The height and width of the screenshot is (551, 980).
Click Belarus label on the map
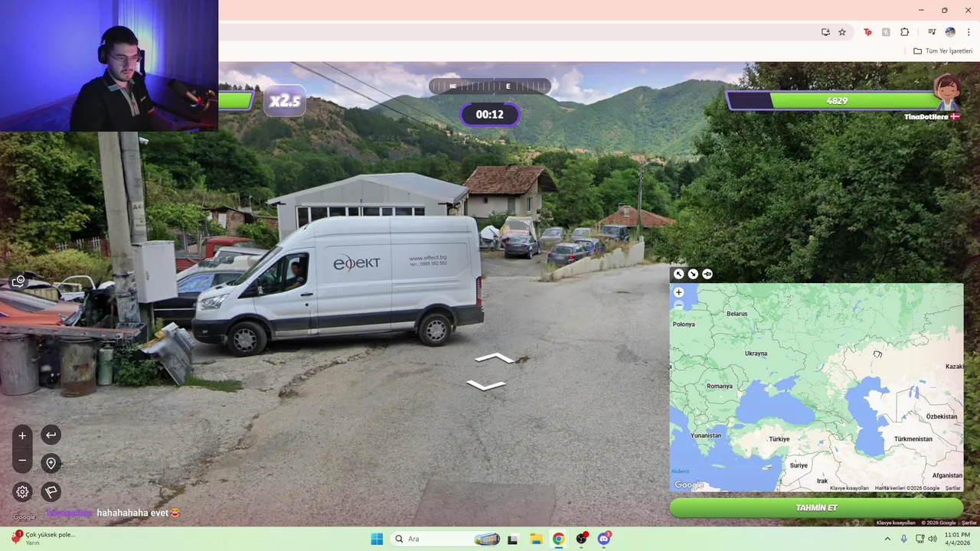tap(737, 314)
